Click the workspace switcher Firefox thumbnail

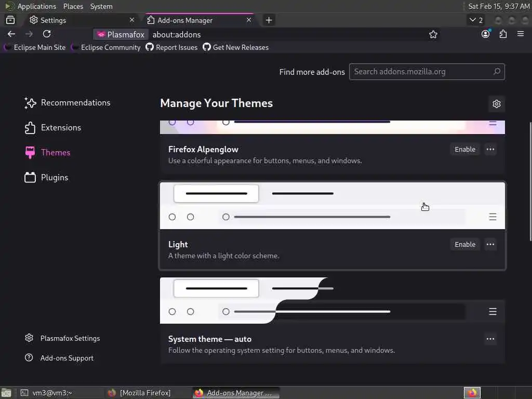(472, 393)
